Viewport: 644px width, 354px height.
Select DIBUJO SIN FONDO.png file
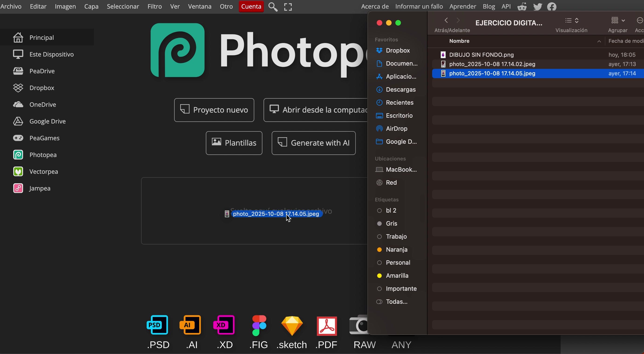coord(481,55)
